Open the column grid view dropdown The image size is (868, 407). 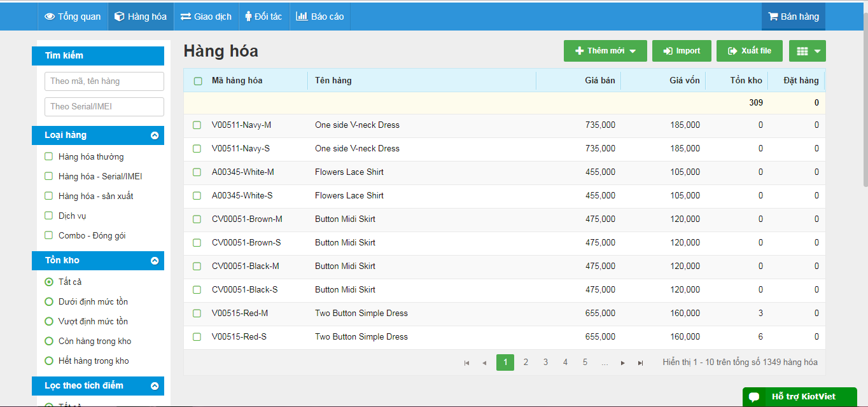[x=807, y=51]
